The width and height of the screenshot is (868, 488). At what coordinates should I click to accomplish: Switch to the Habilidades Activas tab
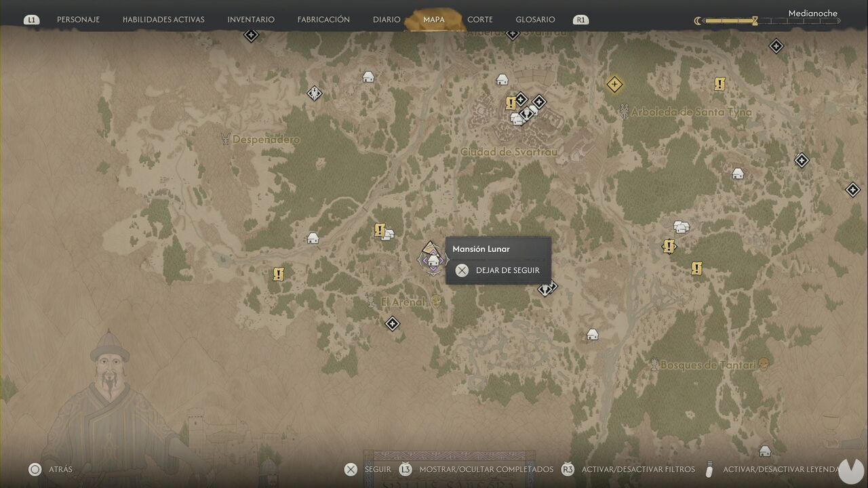163,20
